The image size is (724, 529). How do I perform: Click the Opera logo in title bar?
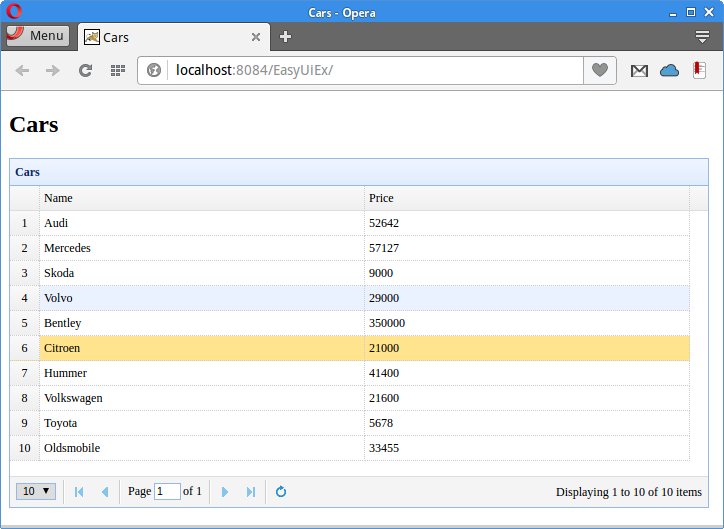[x=14, y=11]
